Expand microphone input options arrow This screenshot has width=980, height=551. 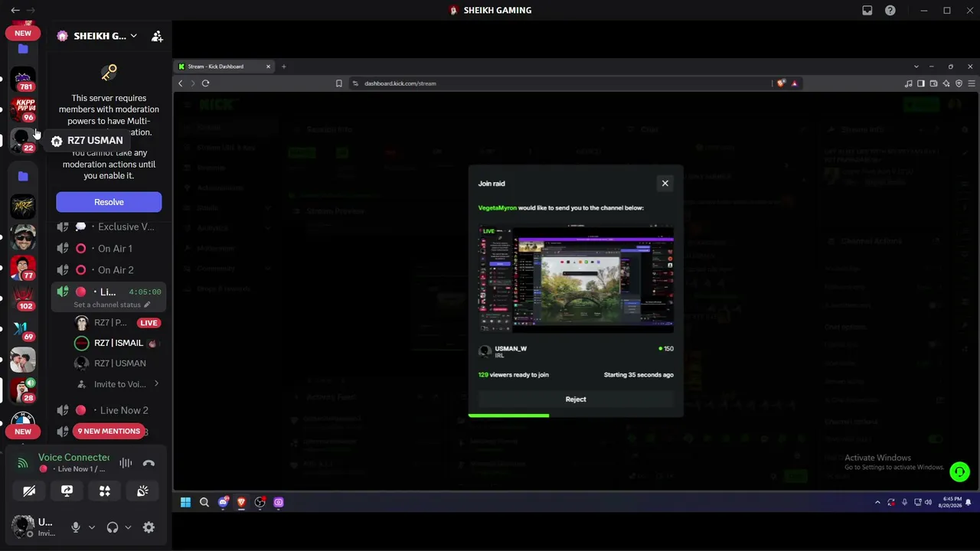pos(92,527)
